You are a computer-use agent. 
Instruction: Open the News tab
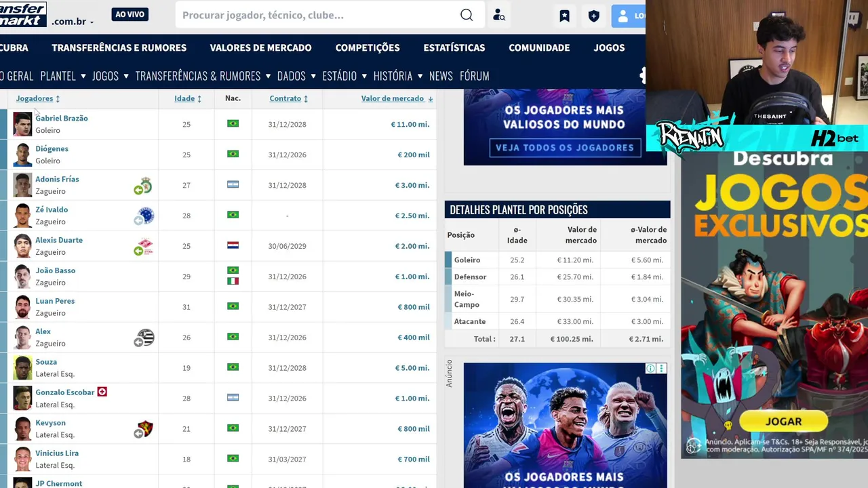click(x=441, y=76)
